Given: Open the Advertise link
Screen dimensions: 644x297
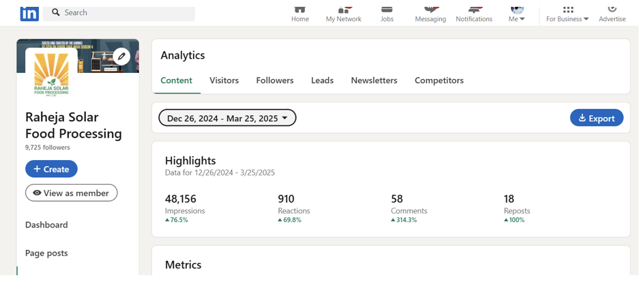Looking at the screenshot, I should [x=612, y=14].
